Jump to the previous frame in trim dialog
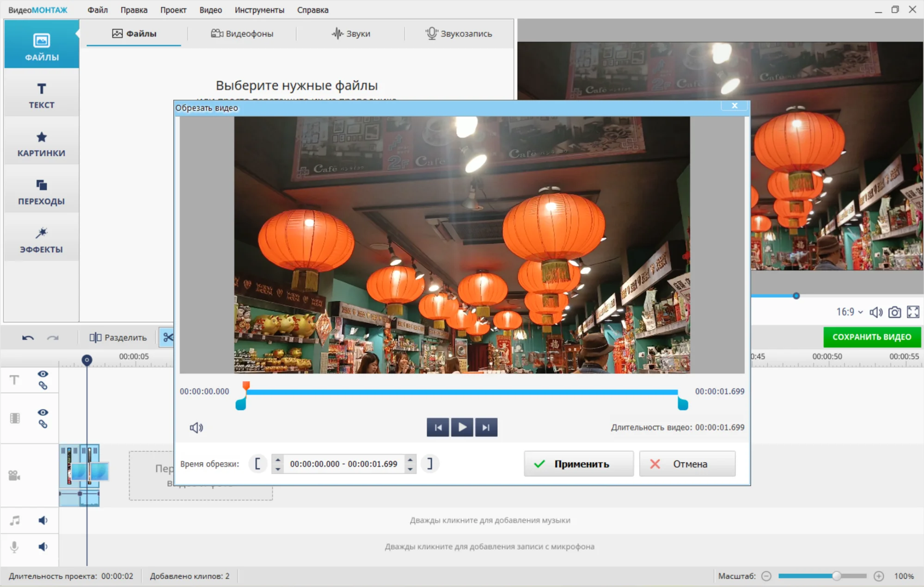Image resolution: width=924 pixels, height=587 pixels. point(438,427)
